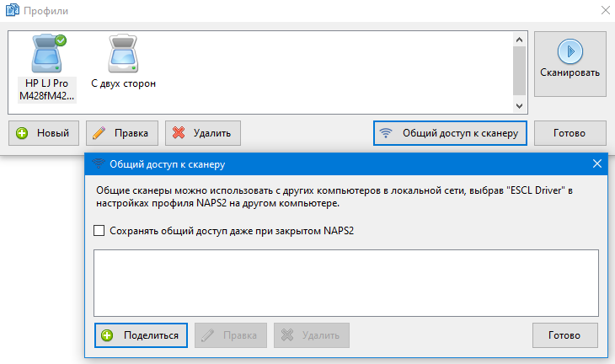Click the Wi-Fi icon on Общий доступ к сканеру
This screenshot has width=615, height=364.
pyautogui.click(x=387, y=133)
